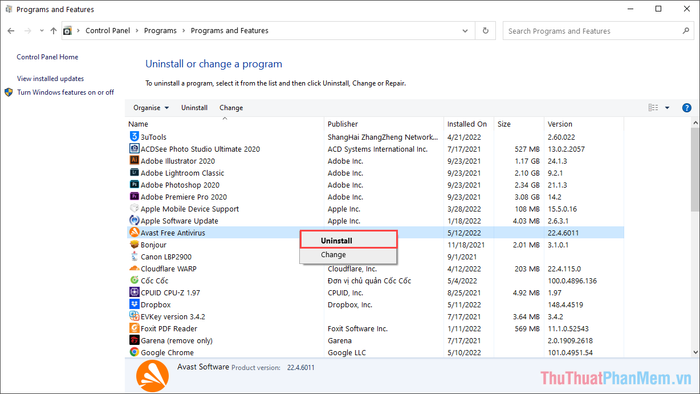The image size is (700, 394).
Task: Click the 3uTools program icon
Action: [134, 136]
